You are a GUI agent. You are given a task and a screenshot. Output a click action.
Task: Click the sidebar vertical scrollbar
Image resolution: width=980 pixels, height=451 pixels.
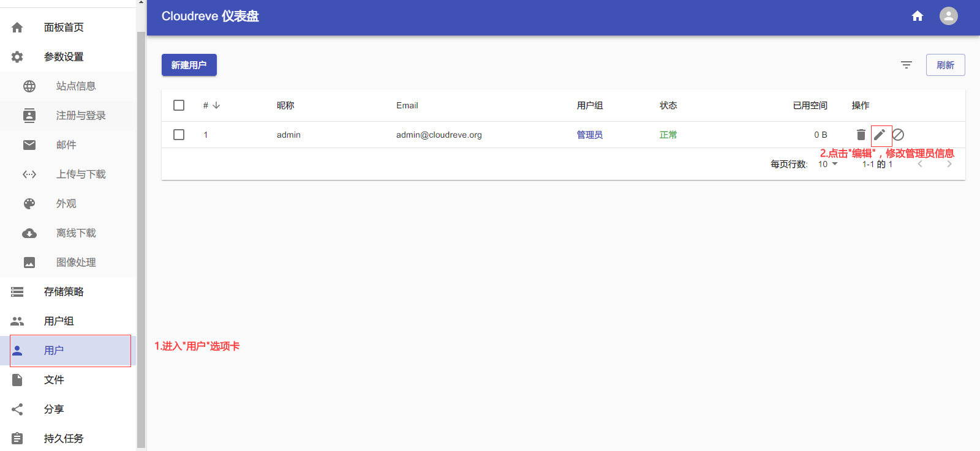(141, 239)
